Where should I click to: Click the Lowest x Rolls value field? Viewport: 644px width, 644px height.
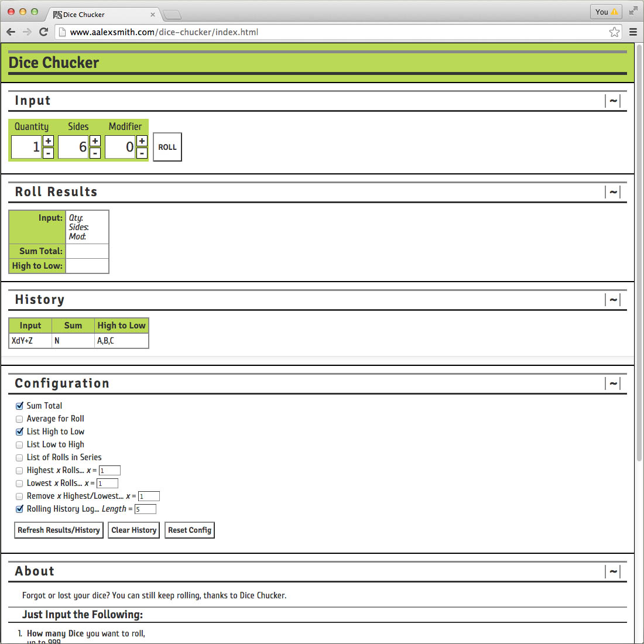point(107,484)
